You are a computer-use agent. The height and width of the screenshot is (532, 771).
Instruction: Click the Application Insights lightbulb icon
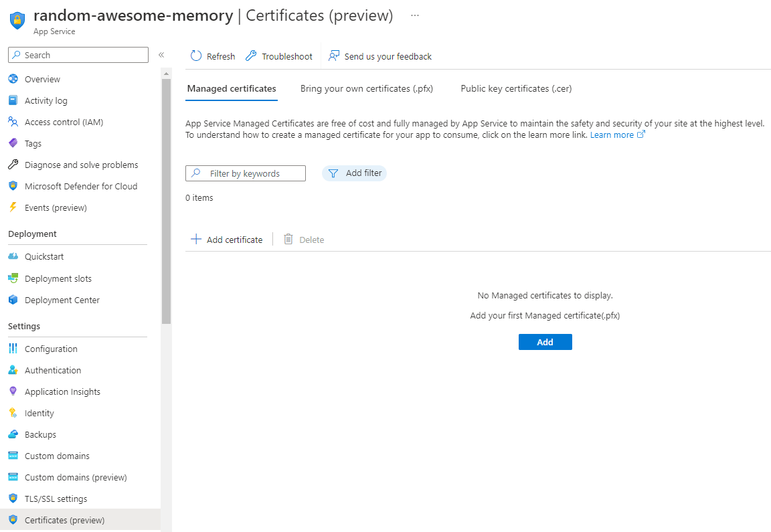tap(13, 391)
